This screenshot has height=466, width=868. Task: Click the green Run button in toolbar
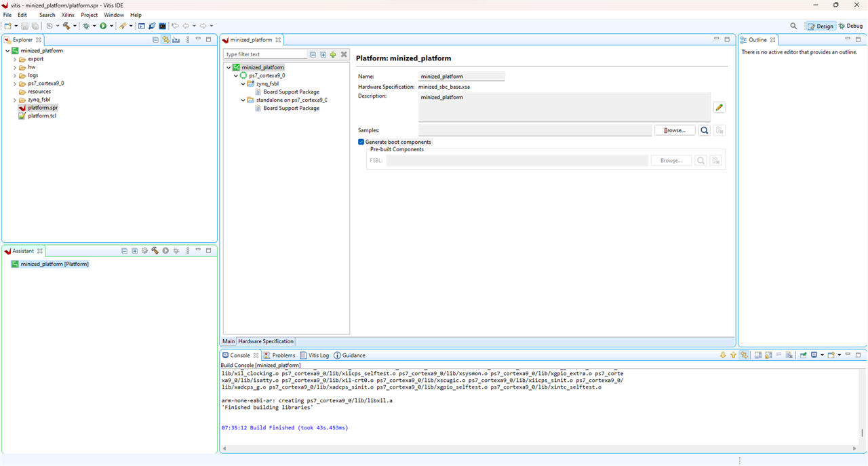point(103,26)
